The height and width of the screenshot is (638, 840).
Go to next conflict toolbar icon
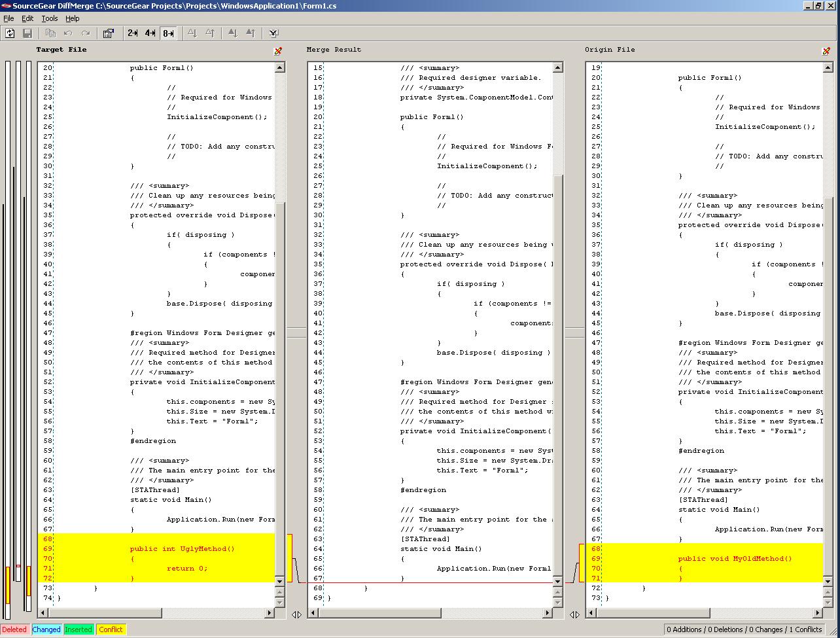point(233,33)
